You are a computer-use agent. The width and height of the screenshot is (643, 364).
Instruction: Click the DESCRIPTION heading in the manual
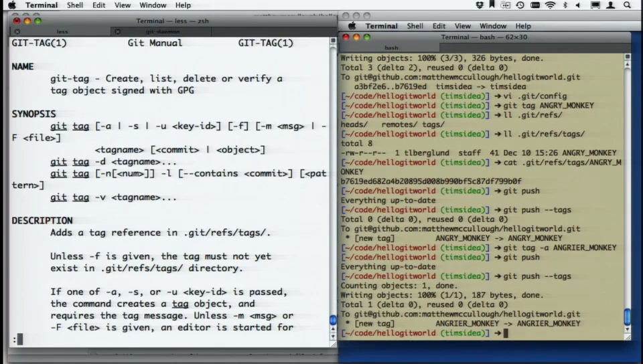(x=42, y=220)
